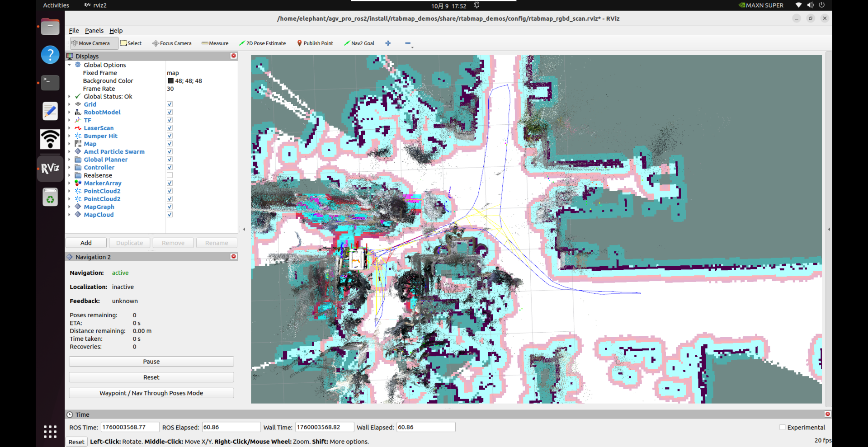Screen dimensions: 868x447
Task: Click Waypoint / Nav Through Poses Mode button
Action: point(151,393)
